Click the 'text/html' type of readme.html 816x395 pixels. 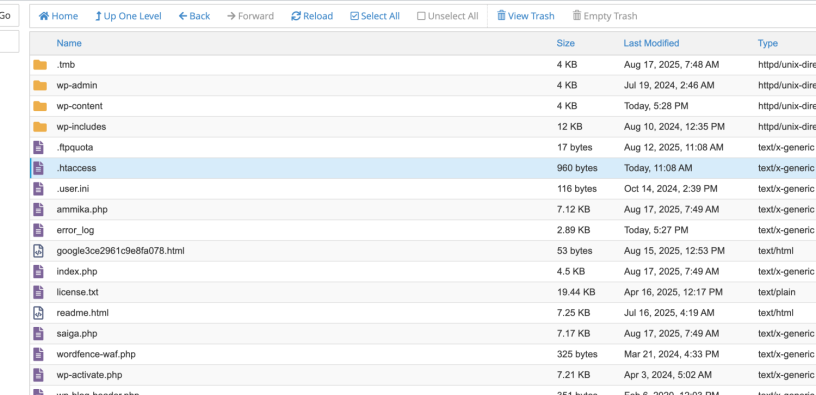[776, 313]
